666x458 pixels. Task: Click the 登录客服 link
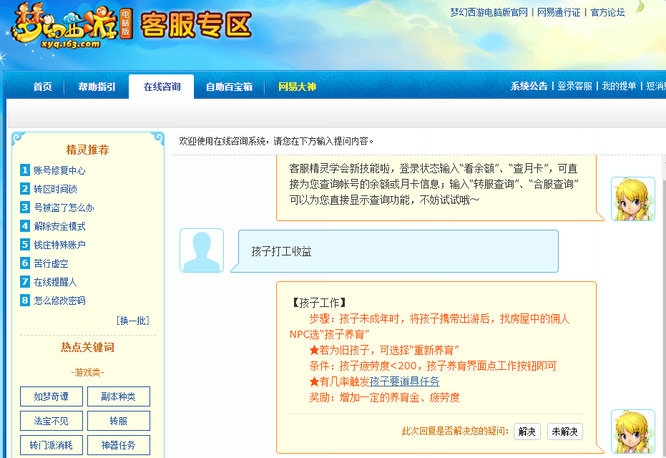(575, 86)
